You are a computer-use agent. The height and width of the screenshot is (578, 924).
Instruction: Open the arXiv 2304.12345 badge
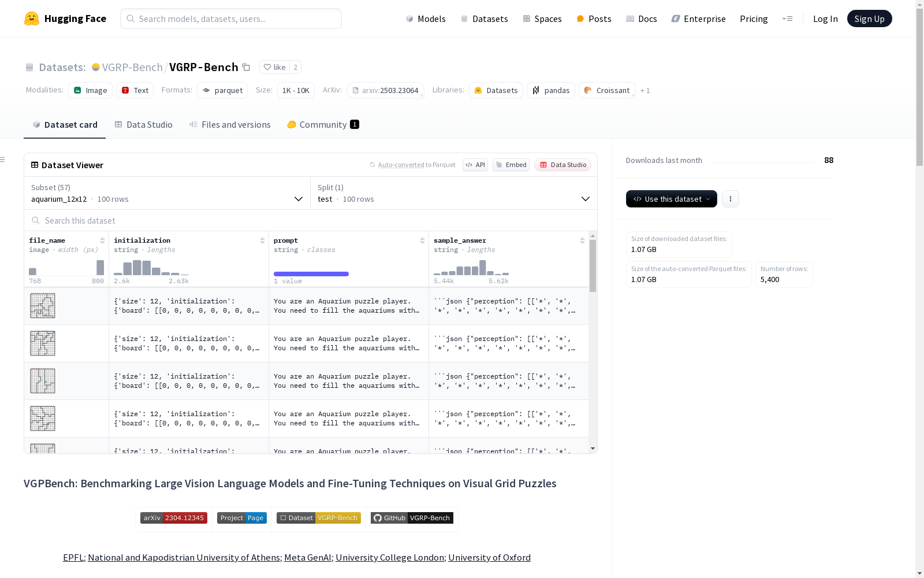[174, 518]
